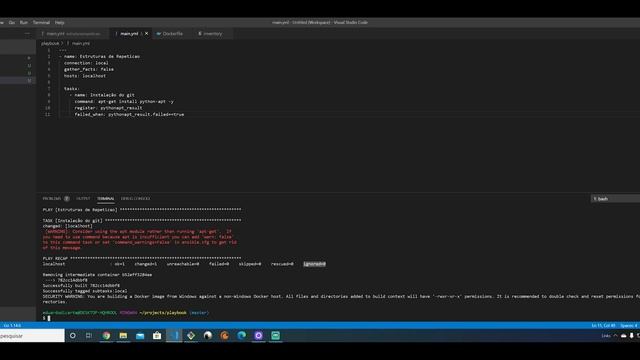Click the 'connection: local' line
The width and height of the screenshot is (640, 360).
[x=86, y=63]
